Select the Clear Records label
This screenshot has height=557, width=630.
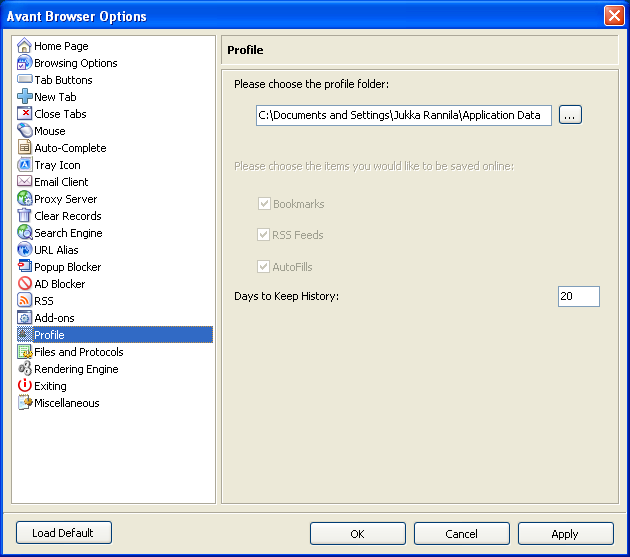pyautogui.click(x=68, y=216)
